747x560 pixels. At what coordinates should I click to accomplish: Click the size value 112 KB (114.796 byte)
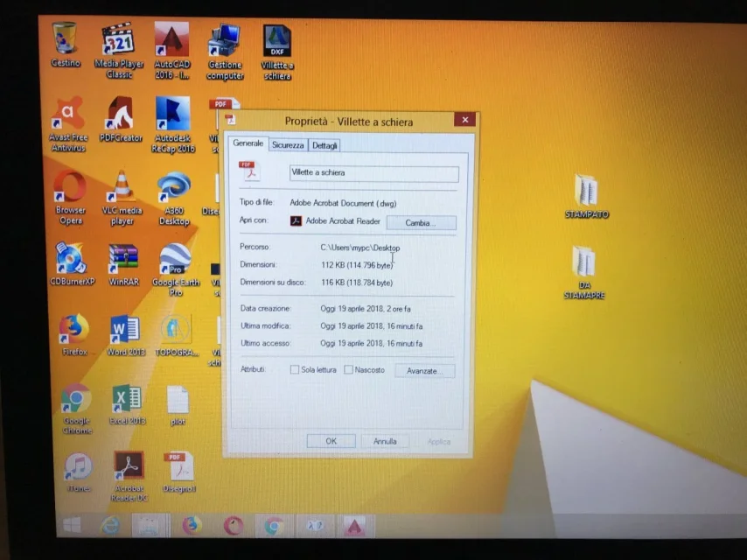[x=357, y=265]
